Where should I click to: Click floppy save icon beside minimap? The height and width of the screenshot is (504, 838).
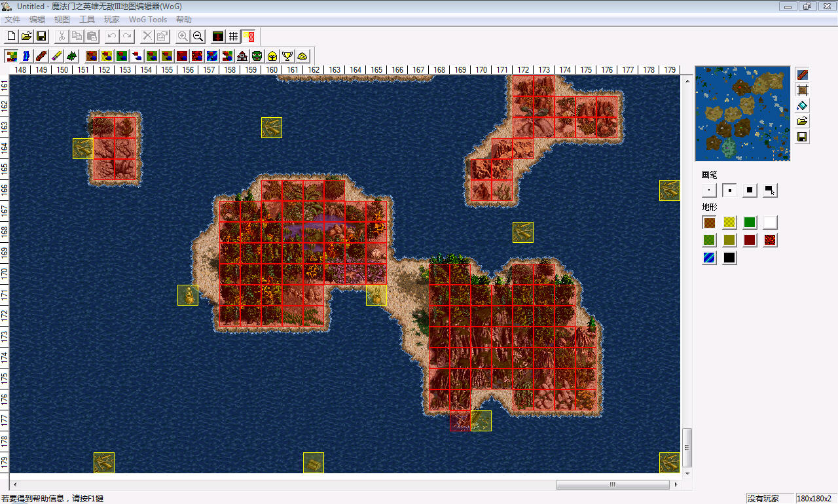(x=803, y=137)
